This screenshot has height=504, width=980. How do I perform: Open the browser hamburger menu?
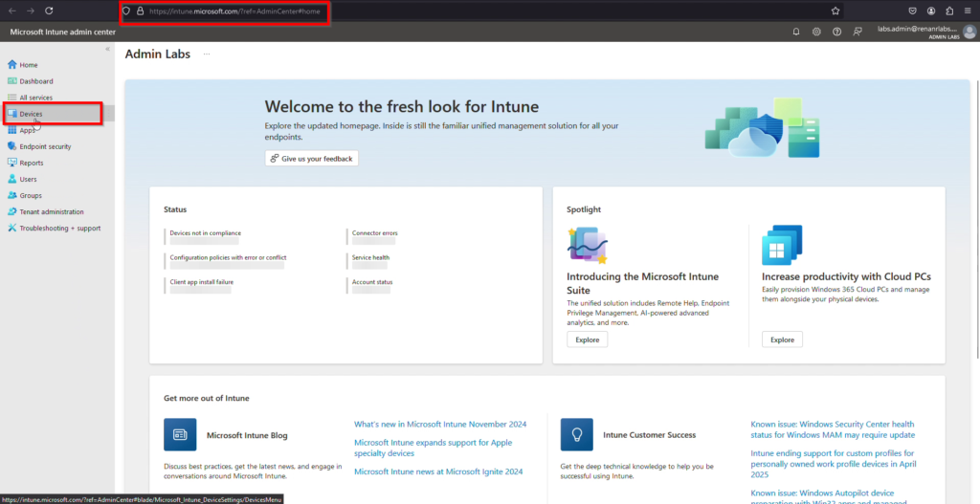[968, 11]
